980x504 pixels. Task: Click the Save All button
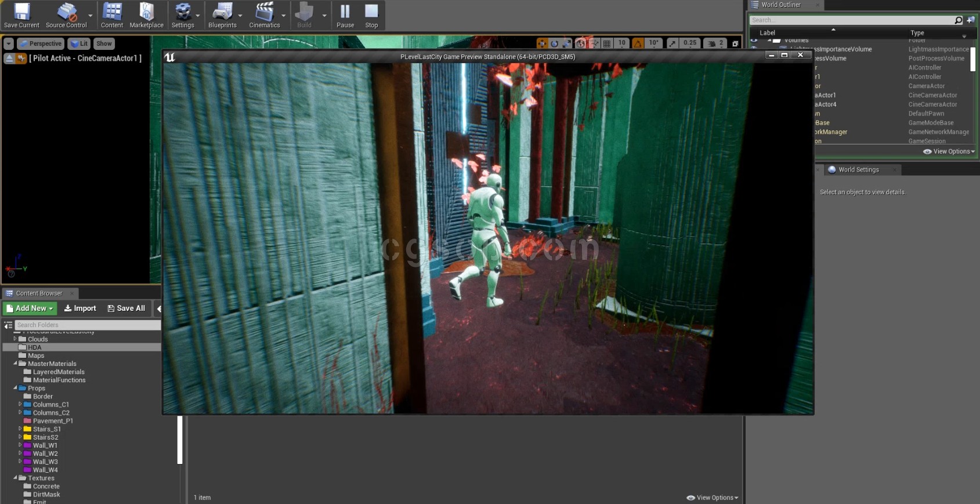tap(126, 309)
